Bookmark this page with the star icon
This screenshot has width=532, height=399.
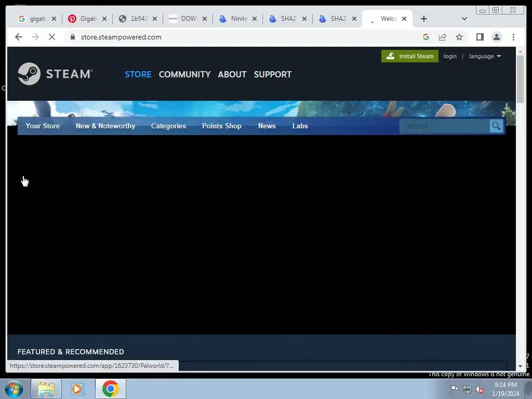click(x=459, y=37)
